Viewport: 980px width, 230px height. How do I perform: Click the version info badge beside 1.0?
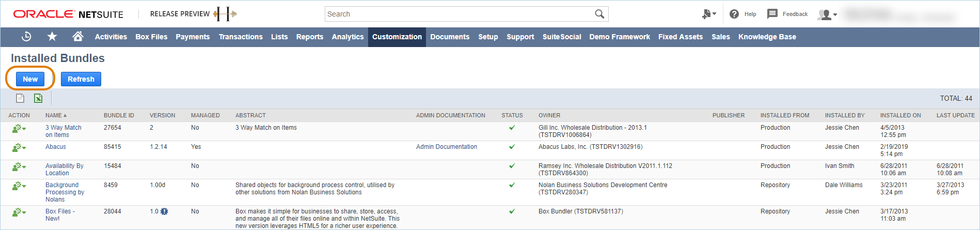point(164,211)
